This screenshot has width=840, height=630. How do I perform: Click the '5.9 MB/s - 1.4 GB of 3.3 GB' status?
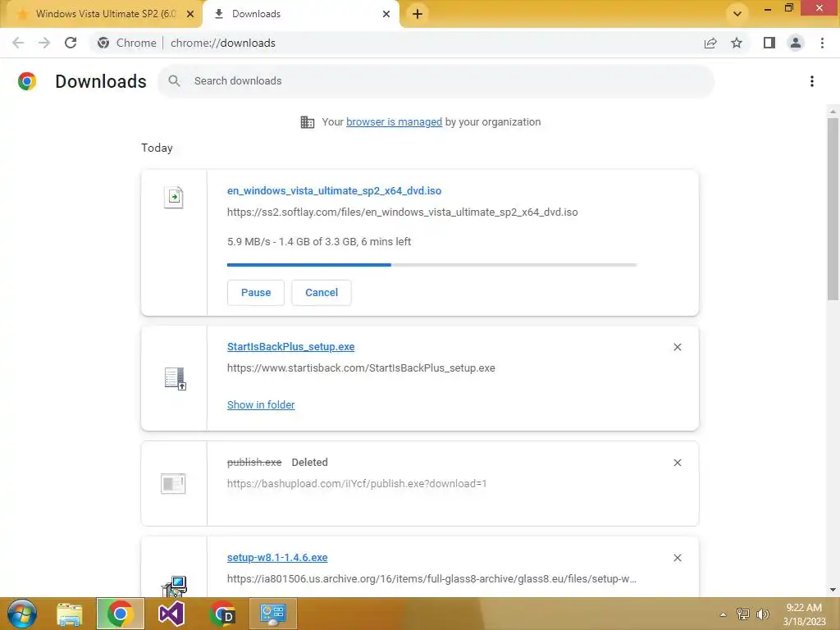tap(319, 242)
